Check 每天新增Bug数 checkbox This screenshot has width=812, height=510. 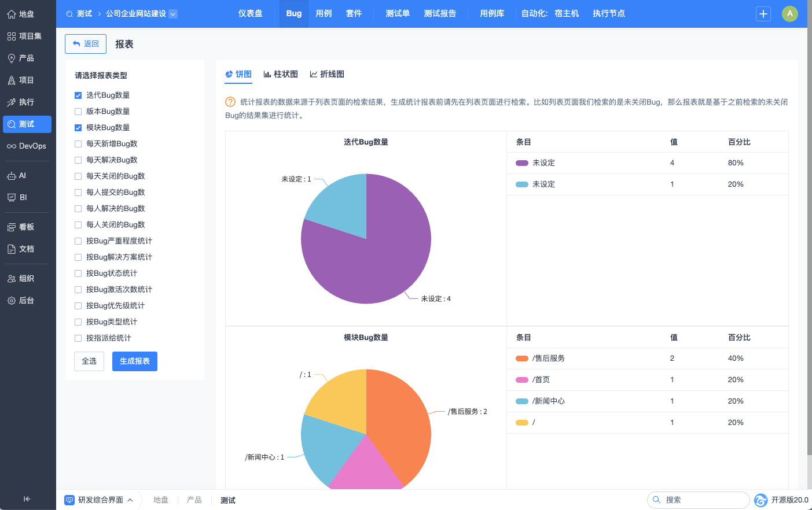tap(78, 144)
